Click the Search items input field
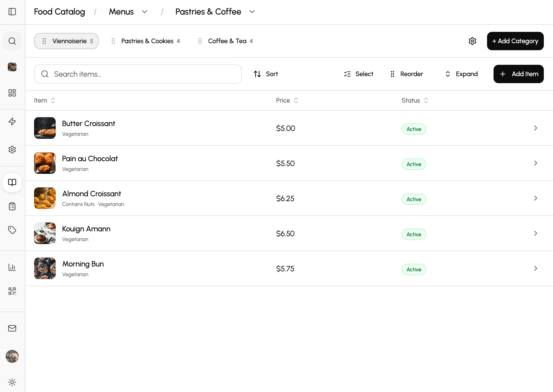 tap(138, 74)
